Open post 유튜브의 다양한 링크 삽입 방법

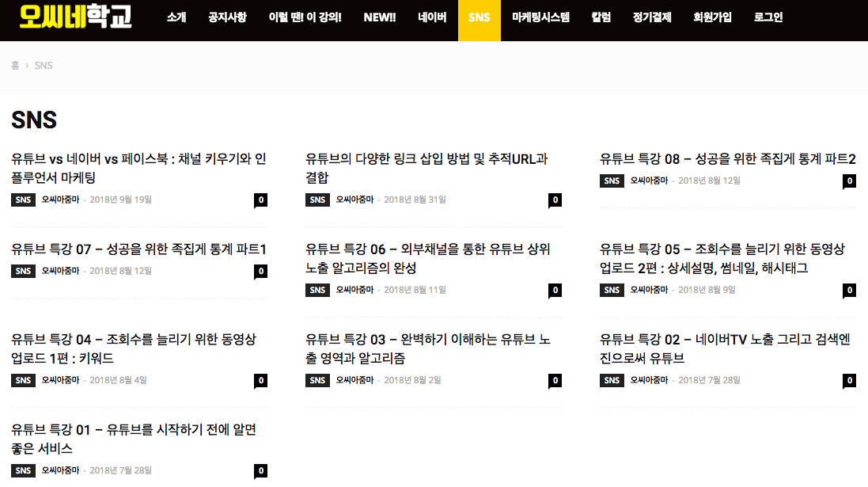pyautogui.click(x=426, y=168)
